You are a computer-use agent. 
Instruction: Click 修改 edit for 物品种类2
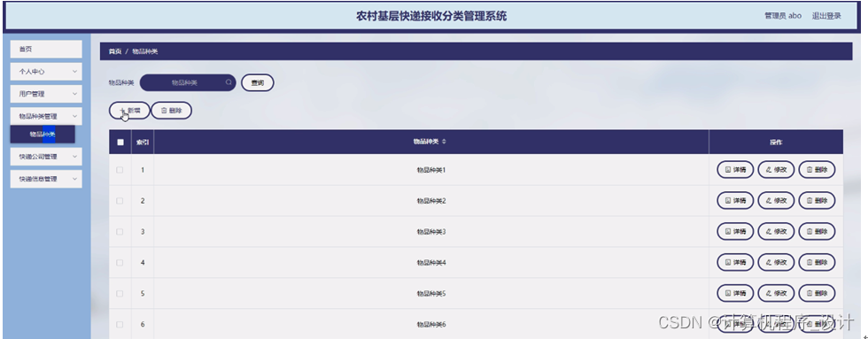(776, 201)
